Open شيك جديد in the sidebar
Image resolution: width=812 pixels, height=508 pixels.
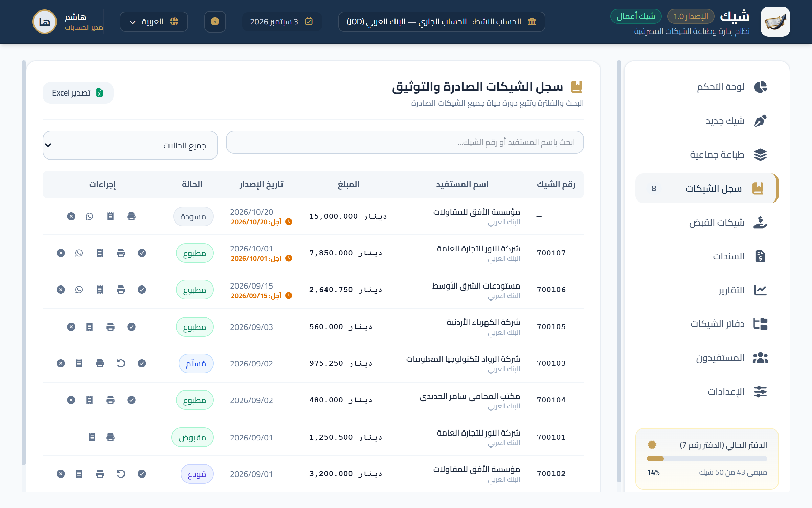(x=707, y=121)
